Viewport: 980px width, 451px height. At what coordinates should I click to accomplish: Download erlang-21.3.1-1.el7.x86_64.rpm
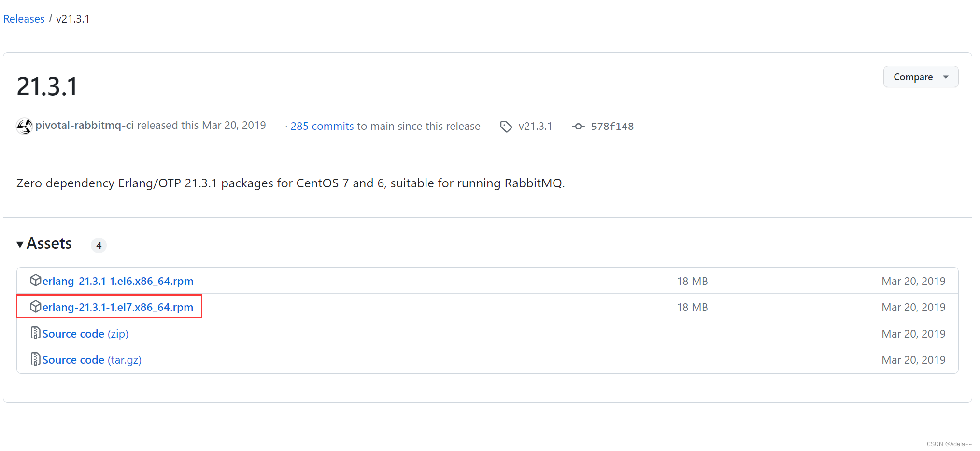click(x=118, y=307)
